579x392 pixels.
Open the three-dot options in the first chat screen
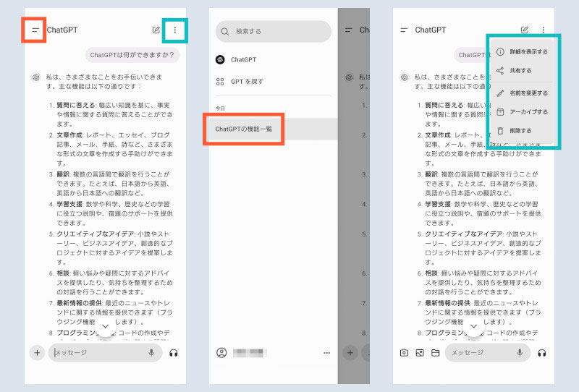tap(175, 30)
